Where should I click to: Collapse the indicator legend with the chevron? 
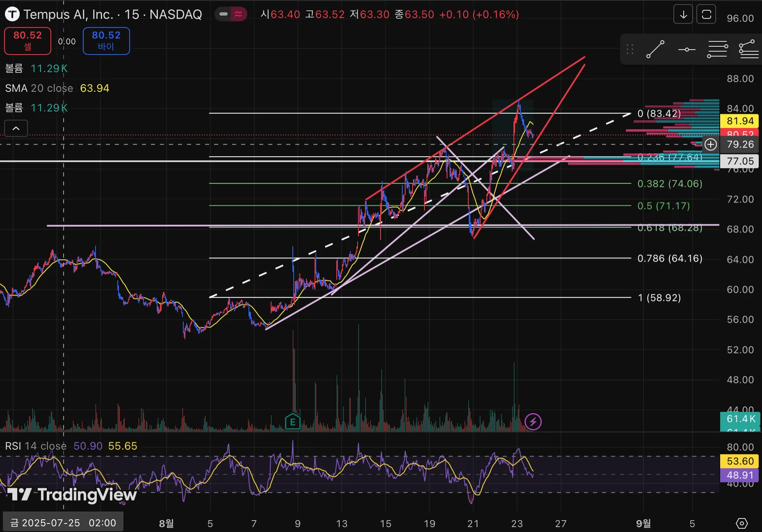pyautogui.click(x=16, y=129)
